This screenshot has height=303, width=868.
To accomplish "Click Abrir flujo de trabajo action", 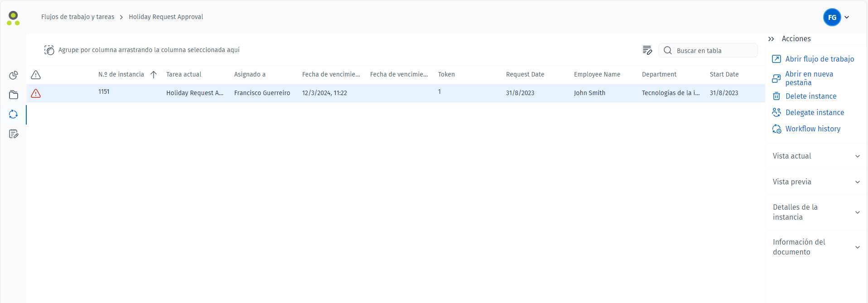I will [x=819, y=59].
